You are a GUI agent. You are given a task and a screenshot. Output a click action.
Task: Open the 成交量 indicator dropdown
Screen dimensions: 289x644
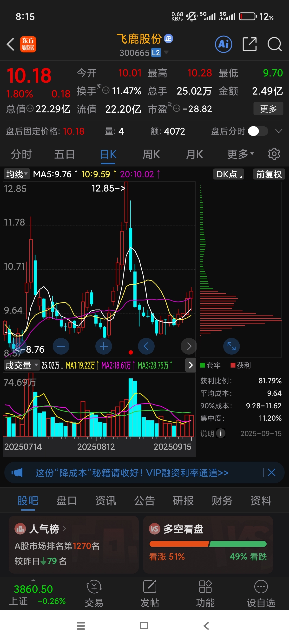(22, 365)
